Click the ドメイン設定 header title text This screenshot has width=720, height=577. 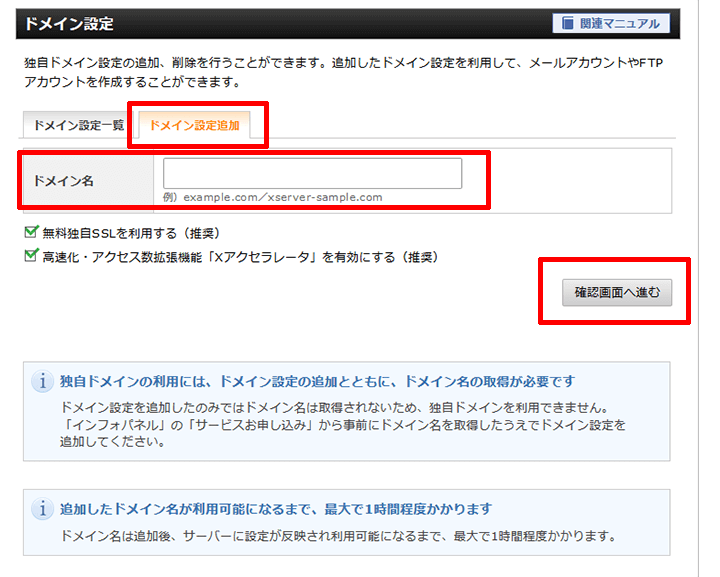(x=69, y=23)
